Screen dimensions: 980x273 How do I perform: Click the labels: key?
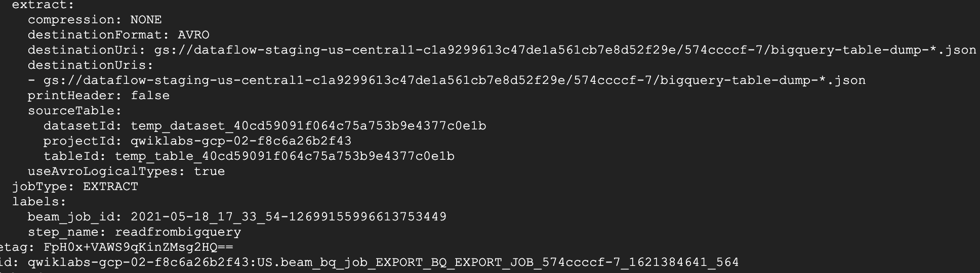39,202
